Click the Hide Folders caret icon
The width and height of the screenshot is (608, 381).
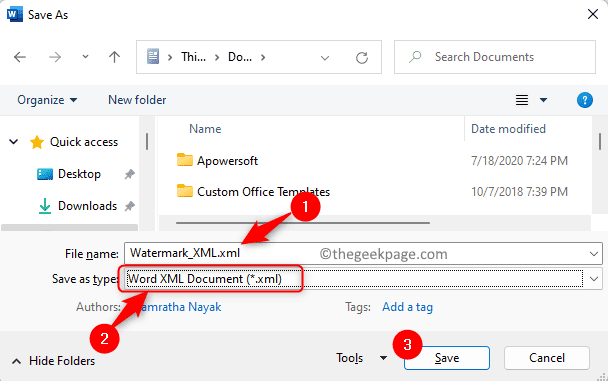[x=16, y=362]
